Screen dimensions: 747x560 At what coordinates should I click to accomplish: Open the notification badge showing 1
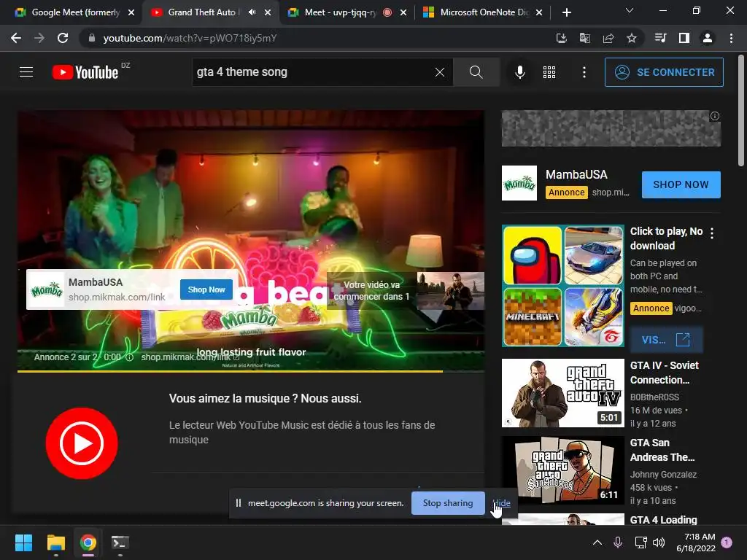pos(727,542)
